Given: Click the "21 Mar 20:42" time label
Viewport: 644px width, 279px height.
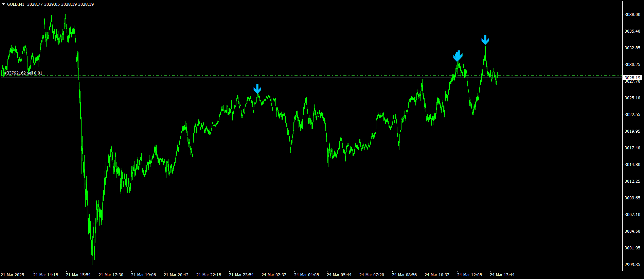Looking at the screenshot, I should 176,275.
